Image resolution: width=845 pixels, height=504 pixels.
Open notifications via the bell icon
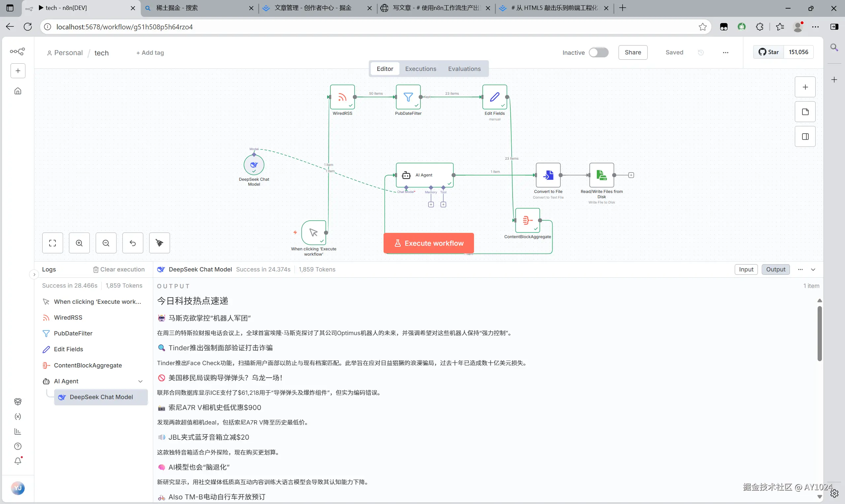(x=18, y=460)
